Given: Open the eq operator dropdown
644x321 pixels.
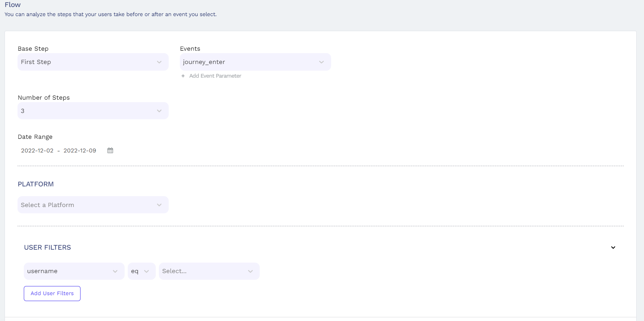Looking at the screenshot, I should click(x=142, y=271).
